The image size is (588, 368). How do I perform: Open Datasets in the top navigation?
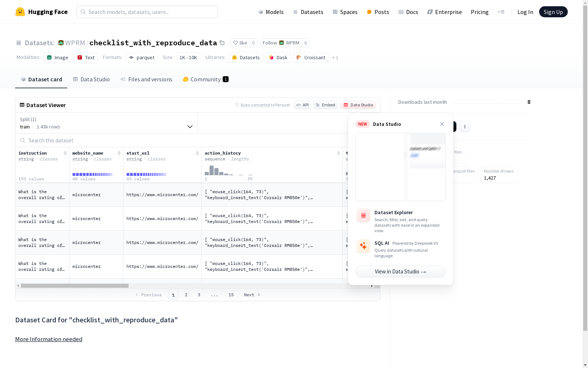[308, 12]
